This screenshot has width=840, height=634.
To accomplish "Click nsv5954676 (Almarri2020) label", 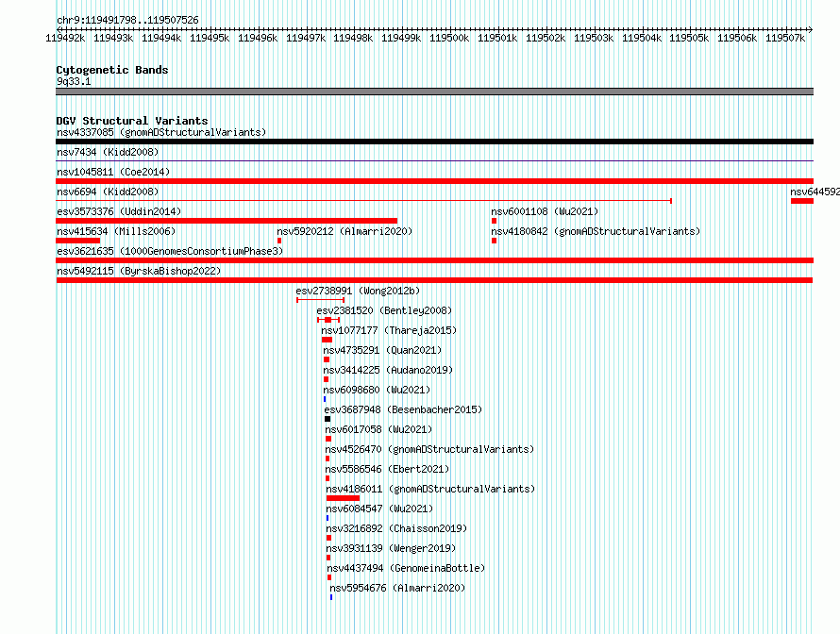I will point(397,588).
